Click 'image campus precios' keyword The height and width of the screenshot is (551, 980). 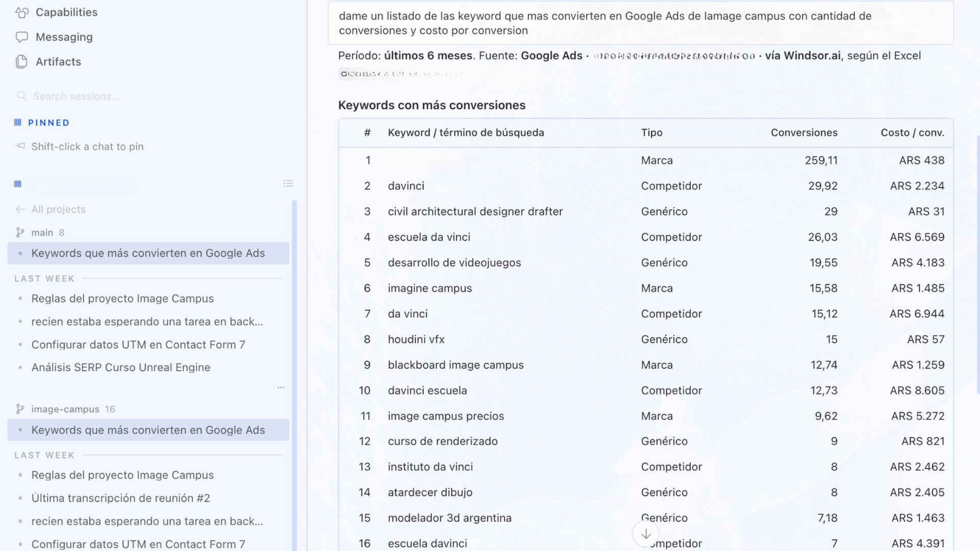pyautogui.click(x=446, y=416)
